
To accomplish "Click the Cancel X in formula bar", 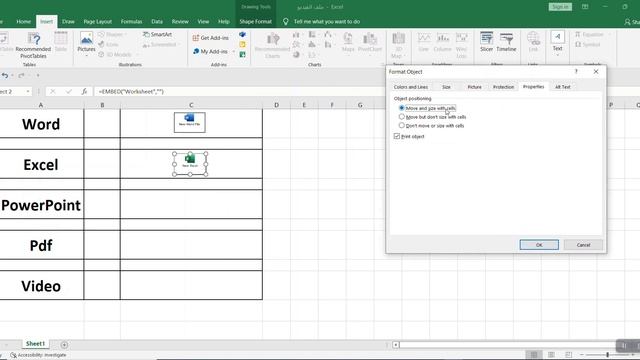I will coord(53,91).
